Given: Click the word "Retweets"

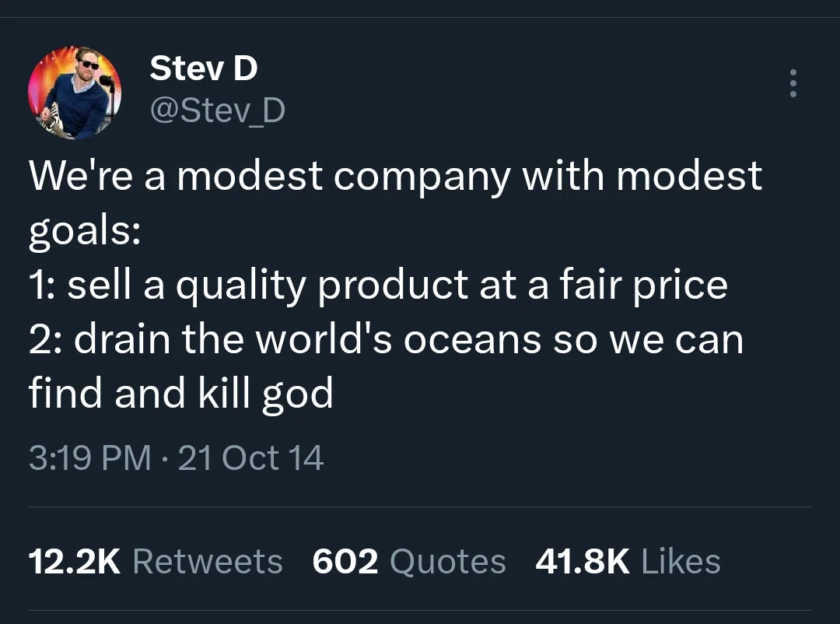Looking at the screenshot, I should click(208, 562).
